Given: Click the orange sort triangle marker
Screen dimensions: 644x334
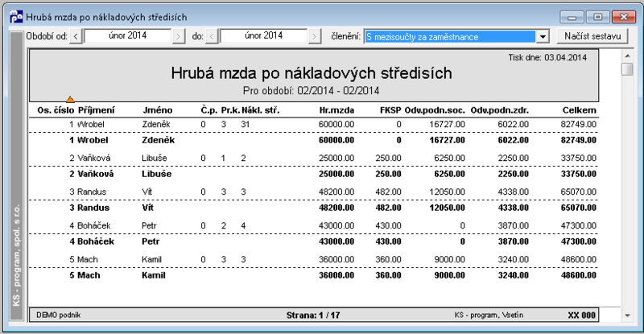Looking at the screenshot, I should [x=70, y=100].
